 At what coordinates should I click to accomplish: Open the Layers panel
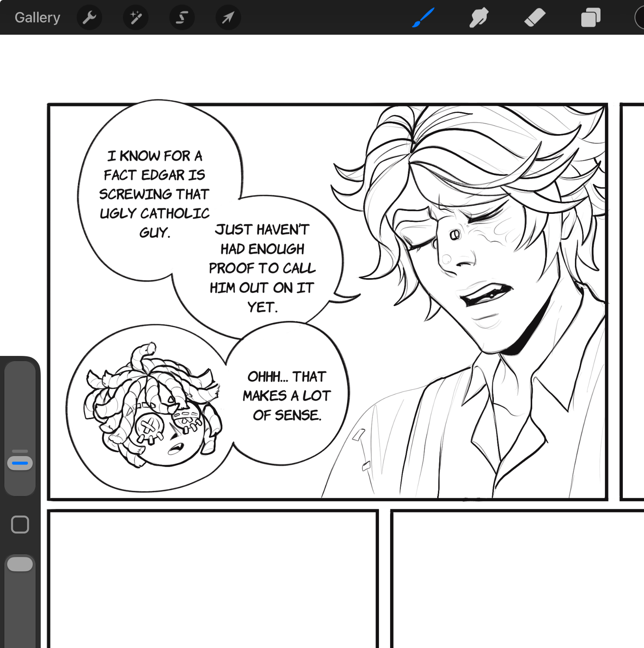tap(590, 18)
